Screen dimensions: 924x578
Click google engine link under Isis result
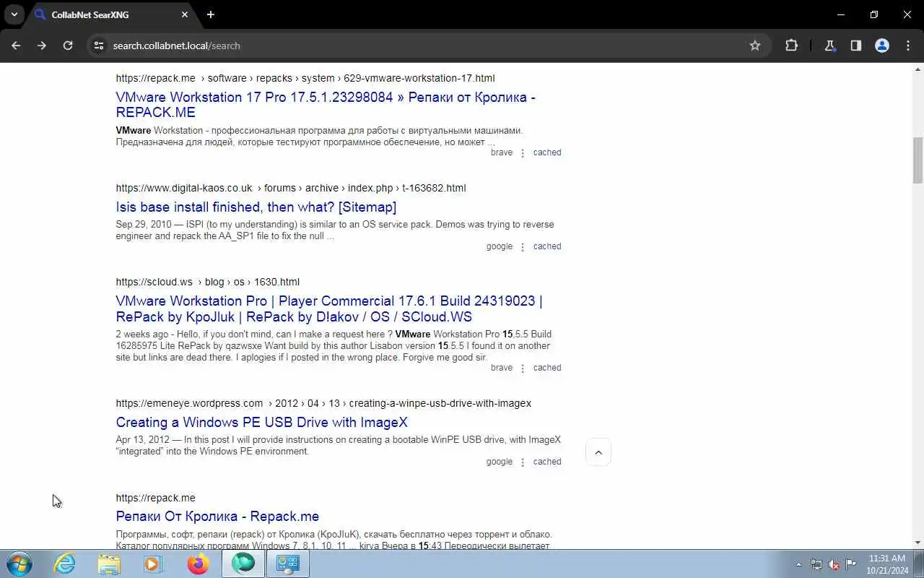(x=500, y=246)
